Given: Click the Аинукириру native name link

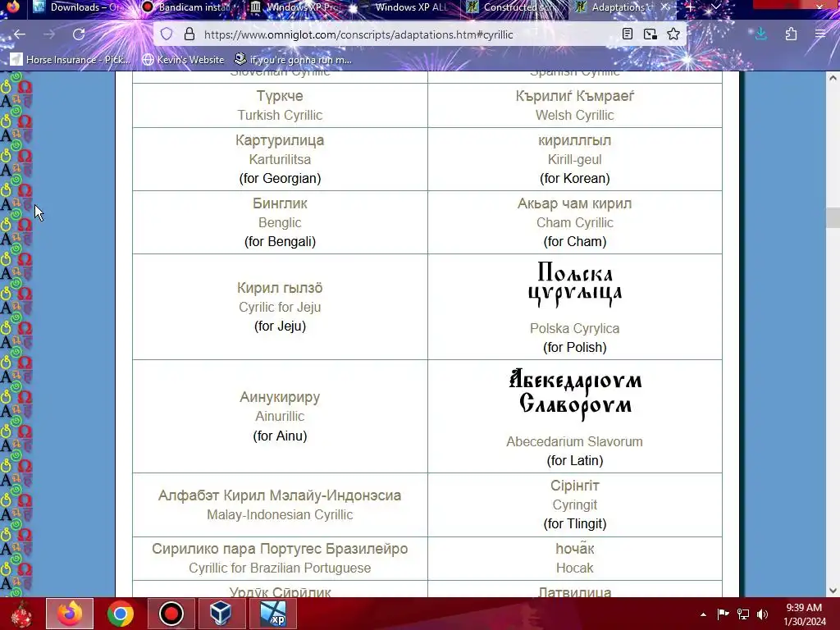Looking at the screenshot, I should click(280, 397).
